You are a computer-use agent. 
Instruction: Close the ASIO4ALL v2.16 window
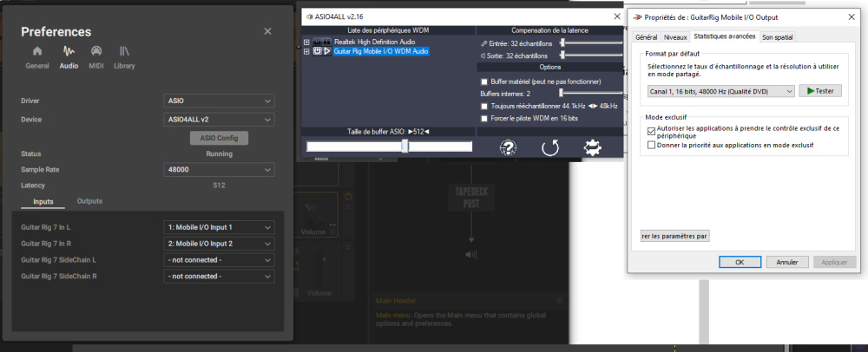(x=617, y=17)
